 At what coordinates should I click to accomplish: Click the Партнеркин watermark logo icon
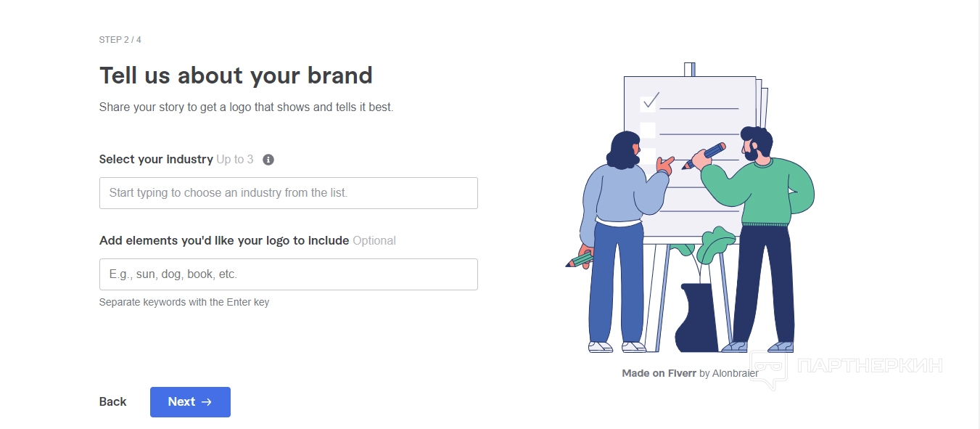(x=768, y=367)
